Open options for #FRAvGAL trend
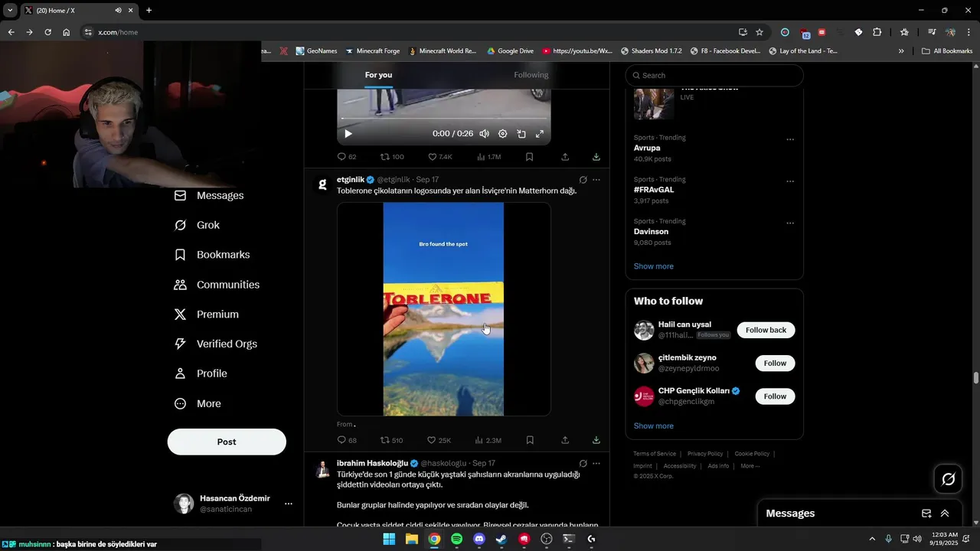980x551 pixels. point(790,181)
